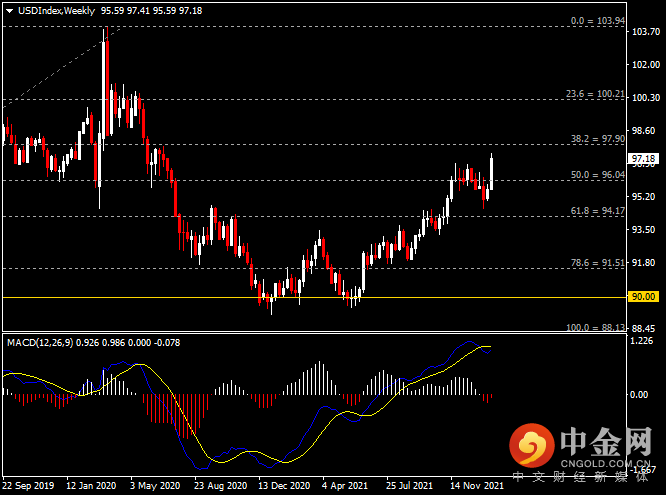Image resolution: width=666 pixels, height=495 pixels.
Task: Click the 78.6 = 91.51 Fibonacci label
Action: pyautogui.click(x=597, y=263)
